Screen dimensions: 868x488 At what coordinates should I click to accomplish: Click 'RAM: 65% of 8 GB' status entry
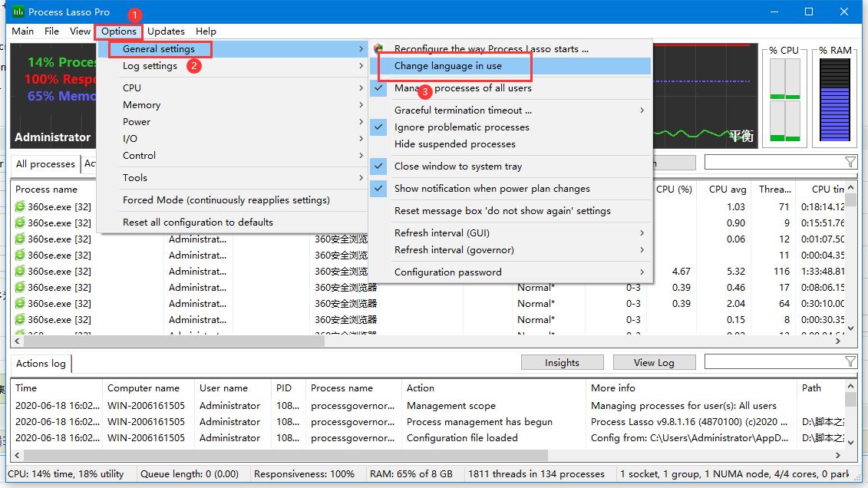coord(411,473)
